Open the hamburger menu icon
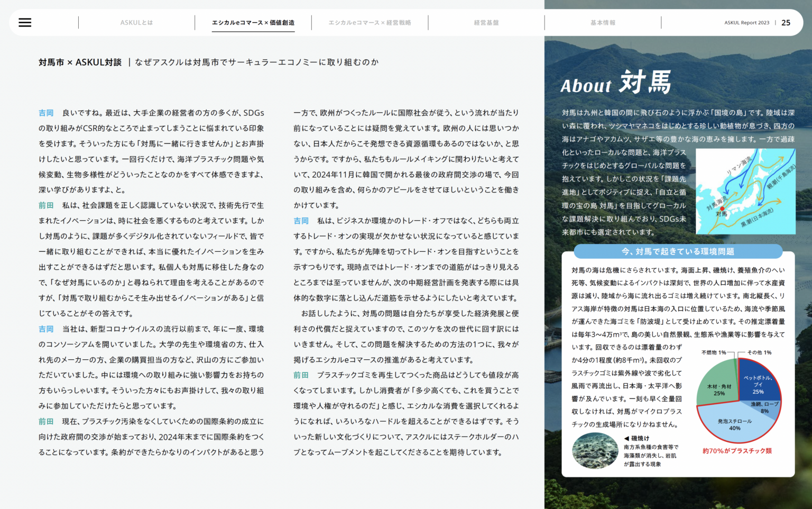812x509 pixels. pyautogui.click(x=25, y=23)
